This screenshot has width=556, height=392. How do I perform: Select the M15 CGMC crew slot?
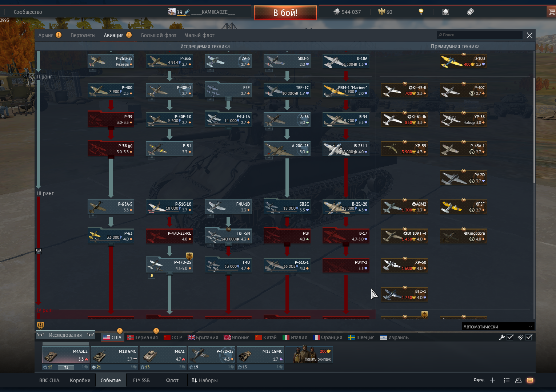260,355
